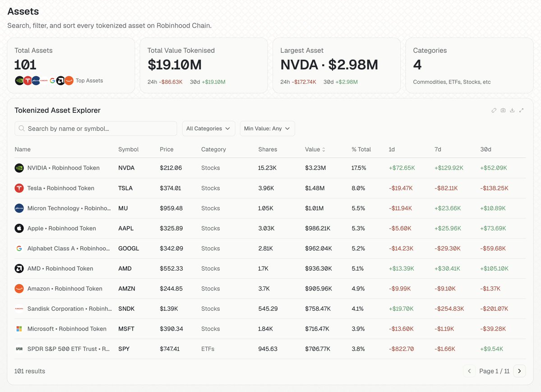Click the NVIDIA logo in table row
The width and height of the screenshot is (541, 392).
click(19, 168)
